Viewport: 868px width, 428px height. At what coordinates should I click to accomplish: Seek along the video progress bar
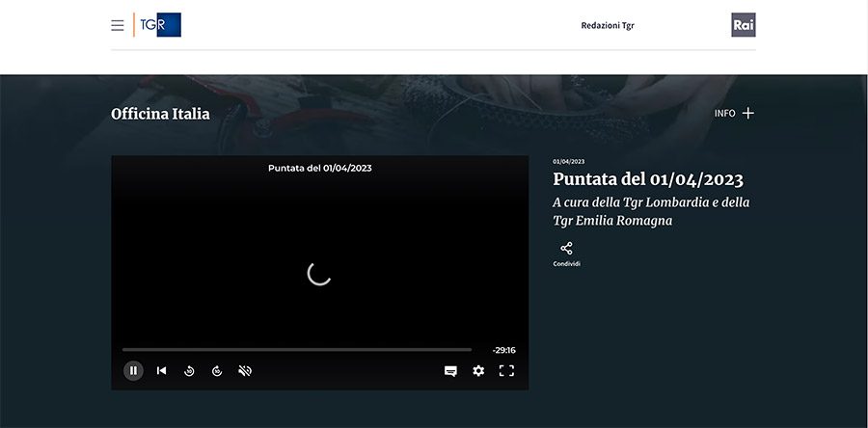point(297,350)
